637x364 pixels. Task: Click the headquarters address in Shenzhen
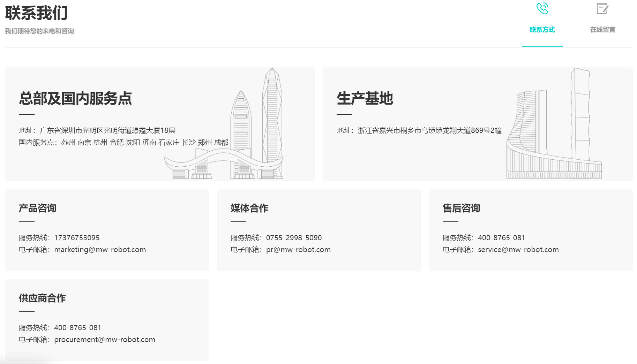(x=107, y=130)
